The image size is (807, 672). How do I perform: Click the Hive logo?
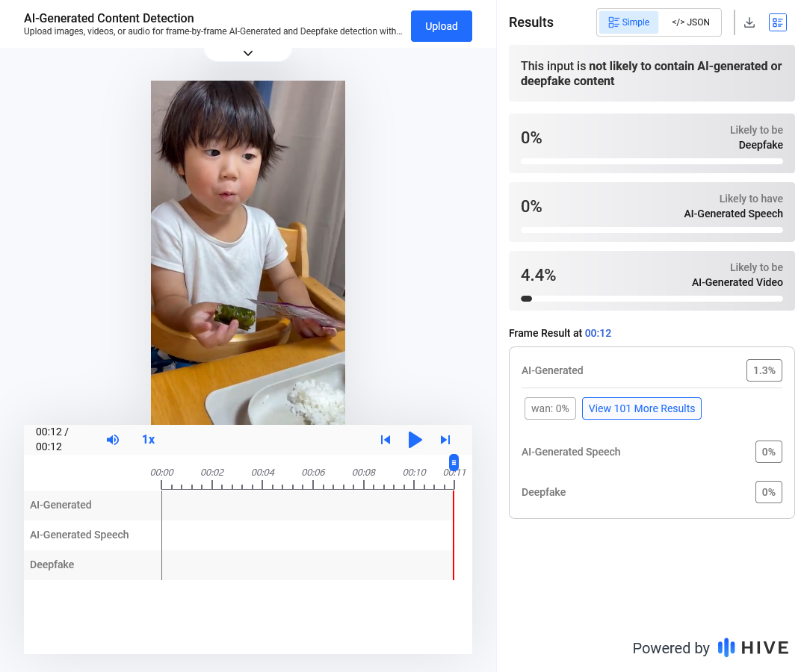(x=753, y=648)
